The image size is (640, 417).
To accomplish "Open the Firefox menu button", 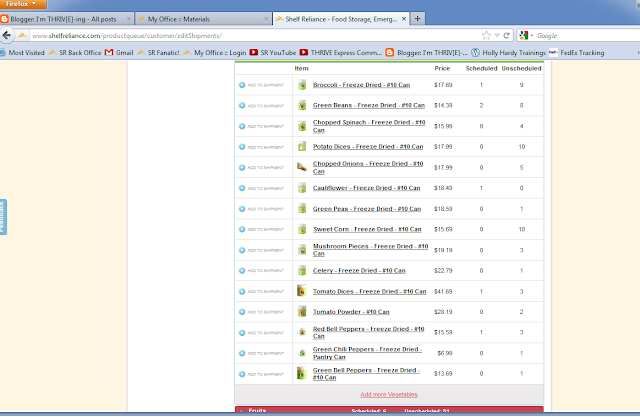I will pyautogui.click(x=21, y=4).
